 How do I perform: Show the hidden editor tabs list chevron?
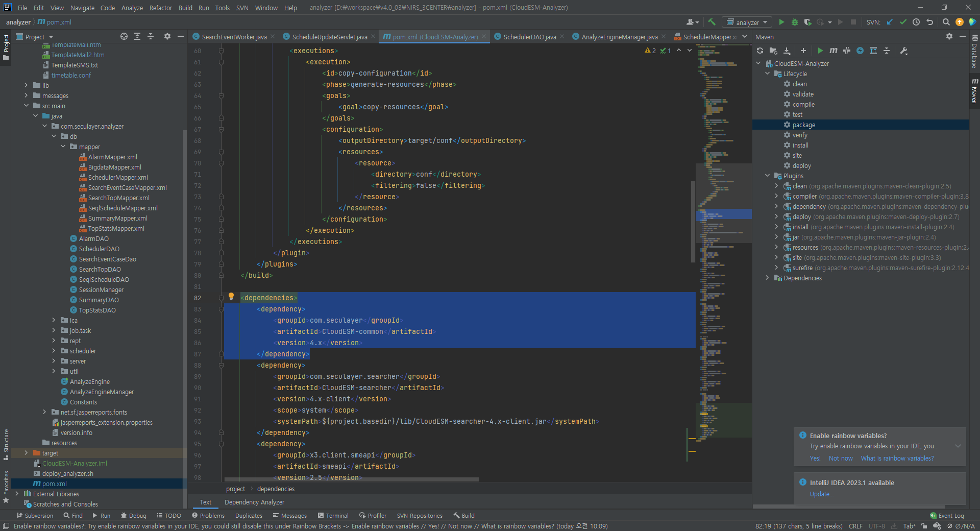coord(745,36)
